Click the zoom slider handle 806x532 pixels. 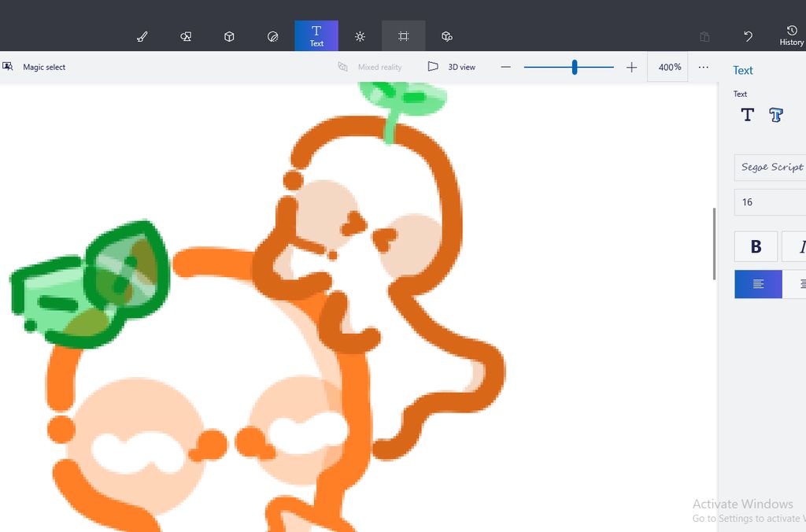(575, 67)
